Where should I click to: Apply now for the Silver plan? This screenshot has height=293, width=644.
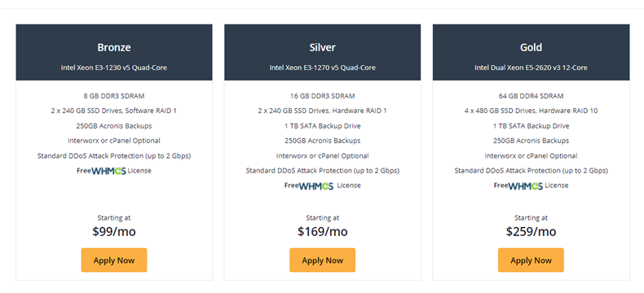pyautogui.click(x=323, y=260)
